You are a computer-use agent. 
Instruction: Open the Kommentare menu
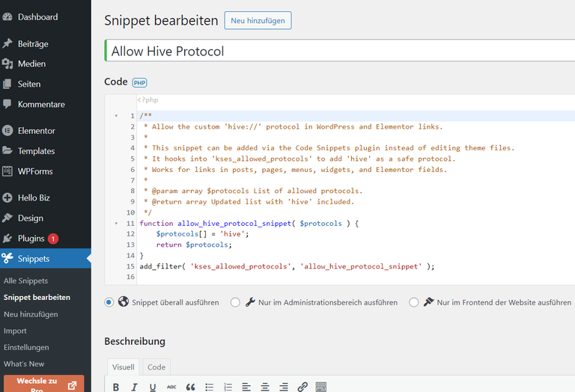(x=41, y=104)
